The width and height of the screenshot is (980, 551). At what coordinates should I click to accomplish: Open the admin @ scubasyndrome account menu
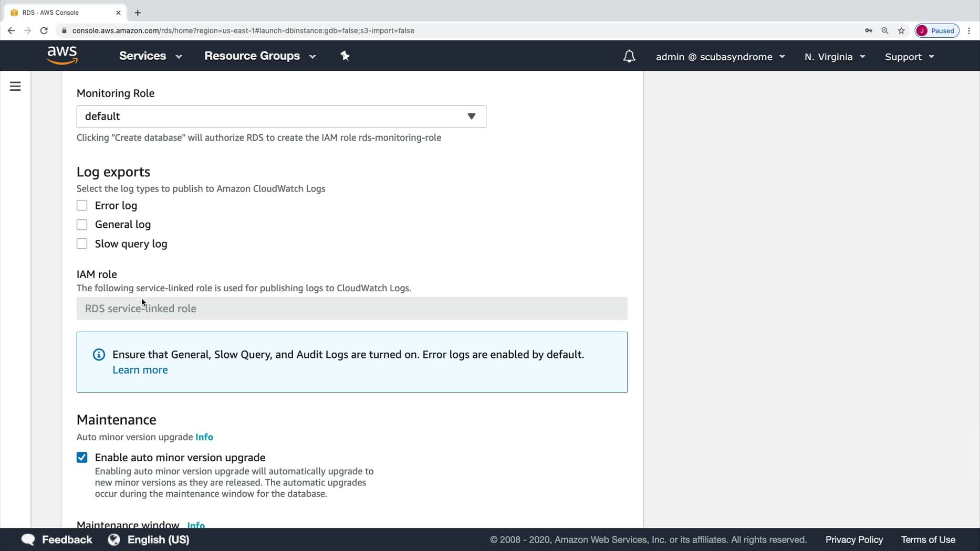720,57
